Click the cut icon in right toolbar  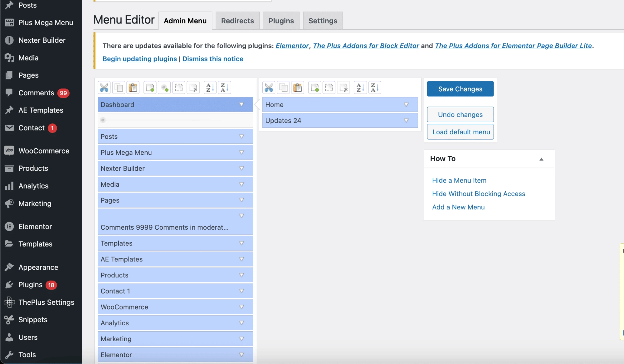(x=269, y=88)
